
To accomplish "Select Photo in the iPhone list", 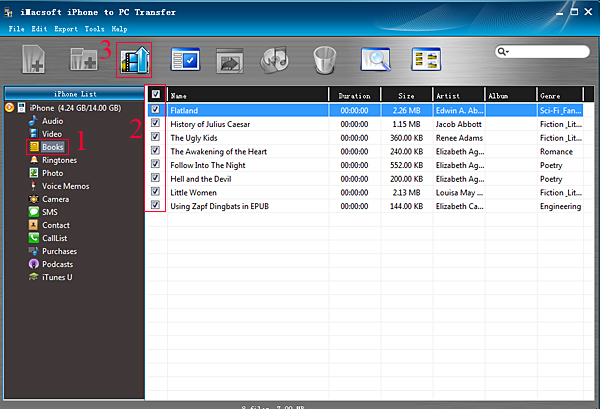I will [x=52, y=173].
